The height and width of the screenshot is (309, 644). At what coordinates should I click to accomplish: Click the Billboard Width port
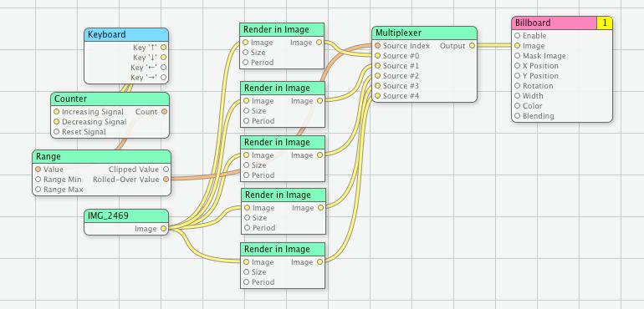click(517, 96)
